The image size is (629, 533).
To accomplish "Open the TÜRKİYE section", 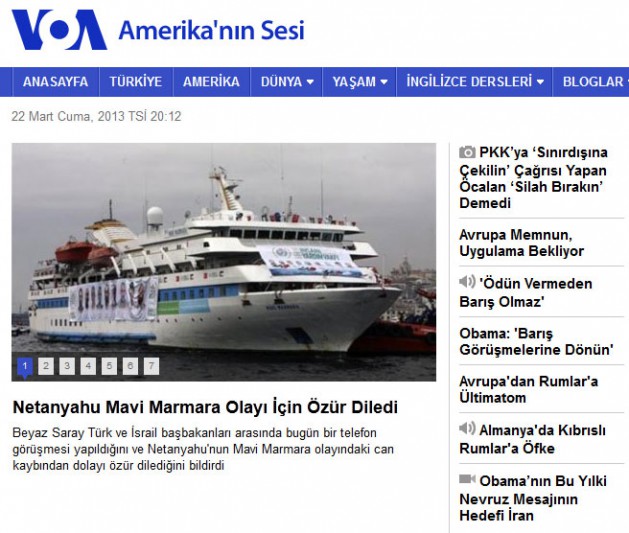I will click(136, 82).
